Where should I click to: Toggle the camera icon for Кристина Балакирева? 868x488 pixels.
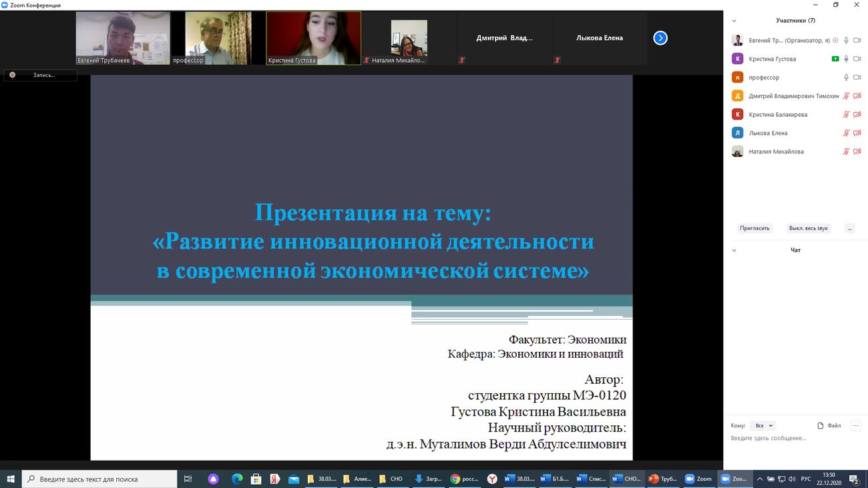pyautogui.click(x=857, y=114)
